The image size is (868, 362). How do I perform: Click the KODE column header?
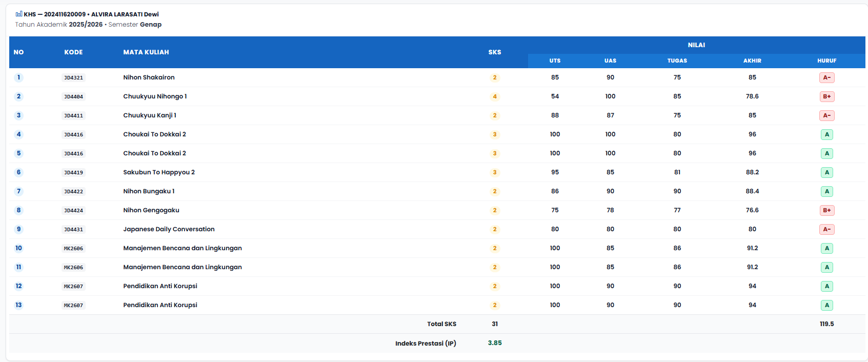[73, 52]
